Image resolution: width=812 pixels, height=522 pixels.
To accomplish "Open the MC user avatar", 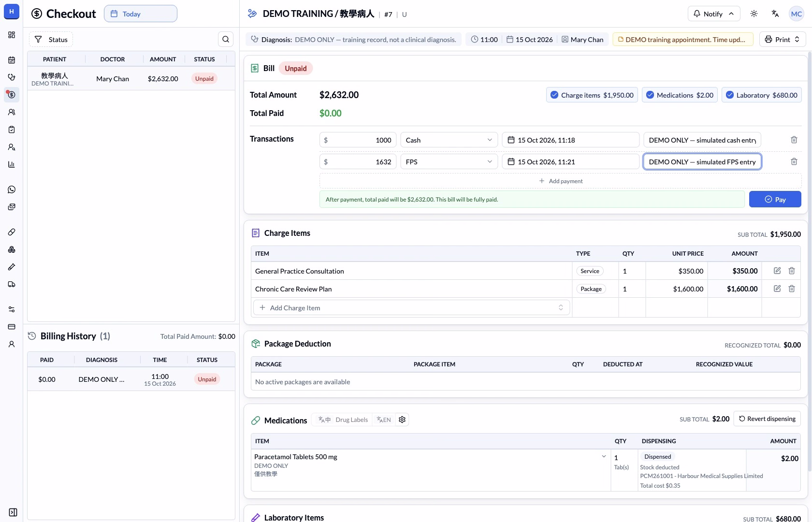I will coord(797,14).
